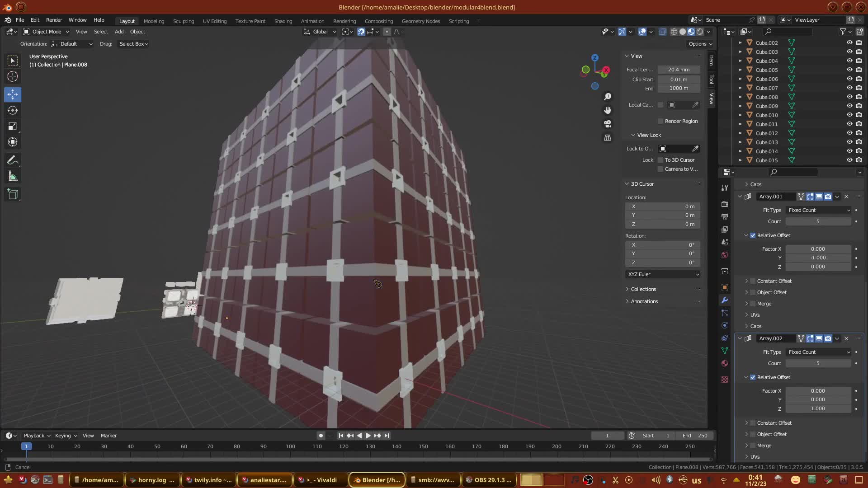The height and width of the screenshot is (488, 868).
Task: Click the Options button in viewport header
Action: tap(700, 44)
